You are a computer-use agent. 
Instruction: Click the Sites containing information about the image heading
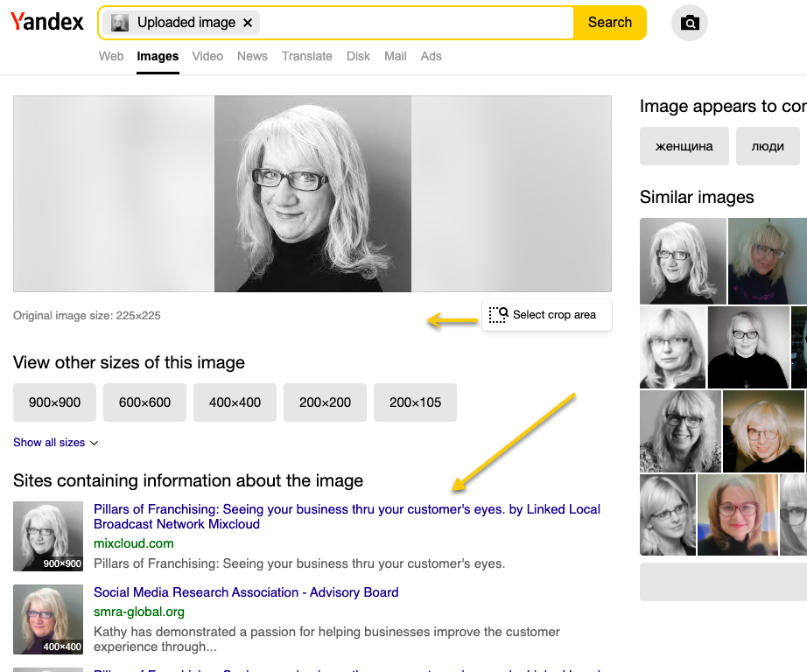pos(188,480)
